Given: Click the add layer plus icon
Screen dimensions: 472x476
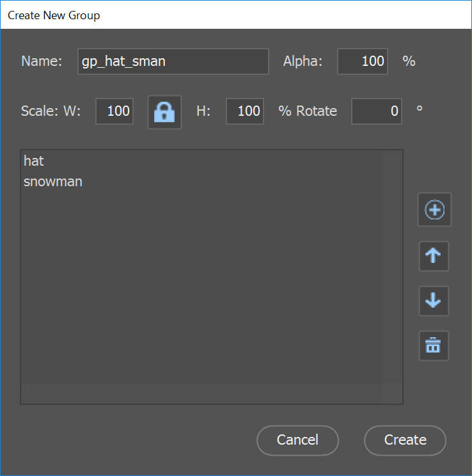Looking at the screenshot, I should click(x=434, y=210).
